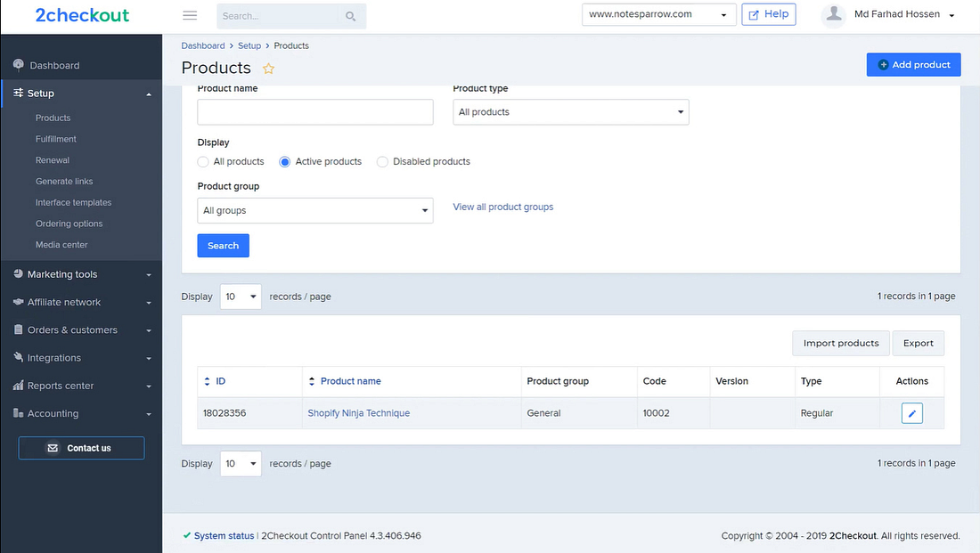Screen dimensions: 980x553
Task: Click the Dashboard sidebar icon
Action: coord(18,65)
